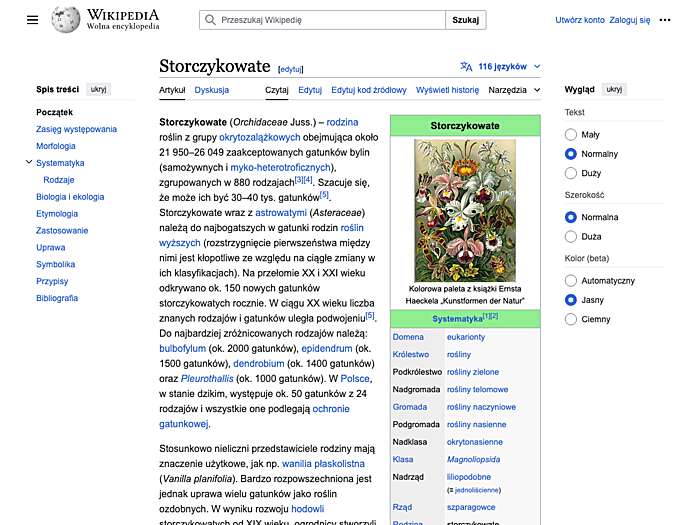The height and width of the screenshot is (525, 700).
Task: Open the hamburger main menu
Action: pyautogui.click(x=32, y=20)
